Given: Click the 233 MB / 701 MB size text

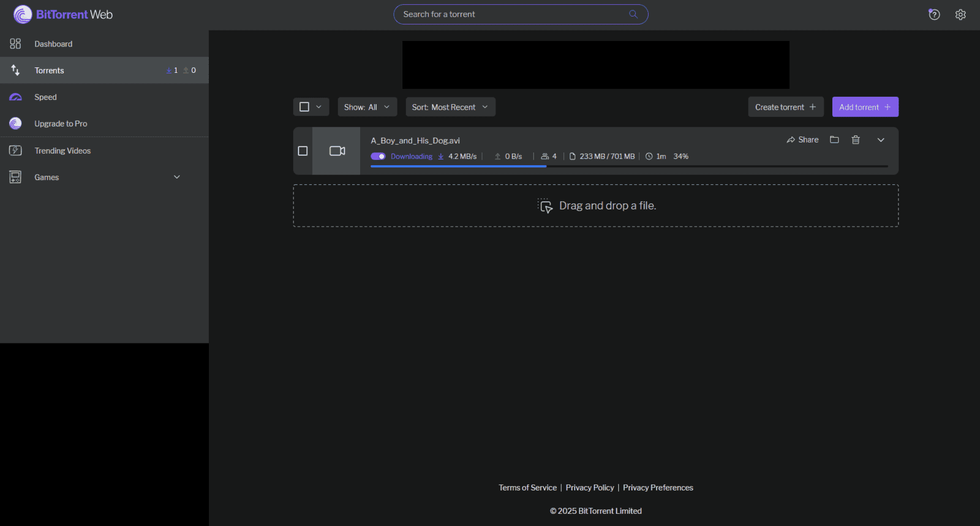Looking at the screenshot, I should coord(607,156).
